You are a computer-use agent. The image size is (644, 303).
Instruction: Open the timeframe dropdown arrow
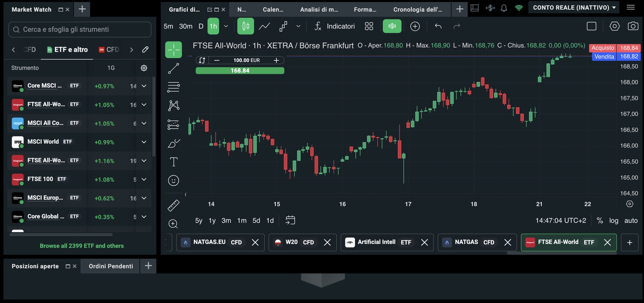coord(226,26)
